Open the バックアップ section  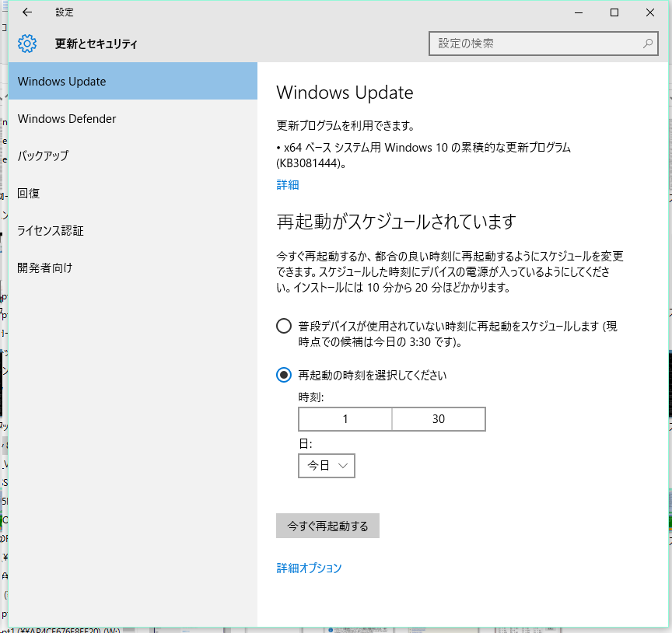point(133,156)
